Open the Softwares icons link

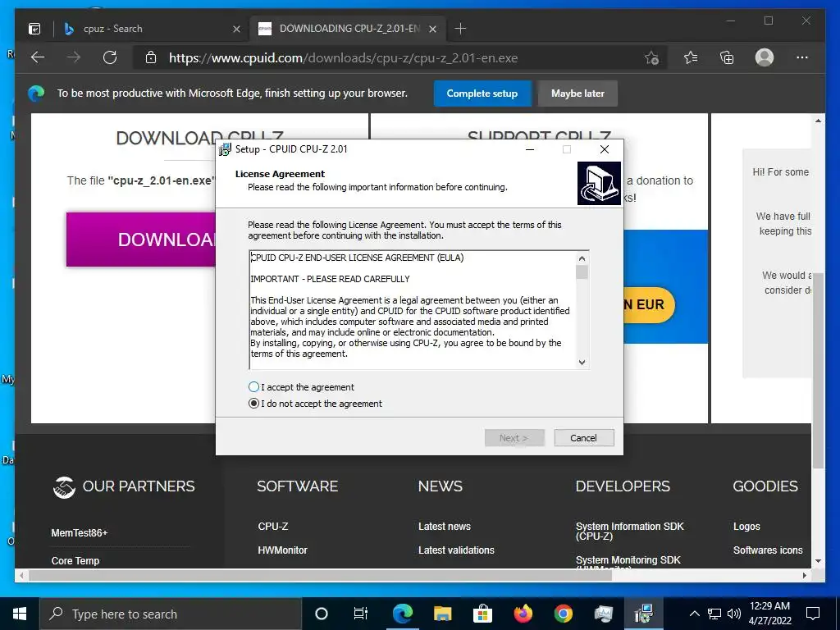[x=768, y=550]
